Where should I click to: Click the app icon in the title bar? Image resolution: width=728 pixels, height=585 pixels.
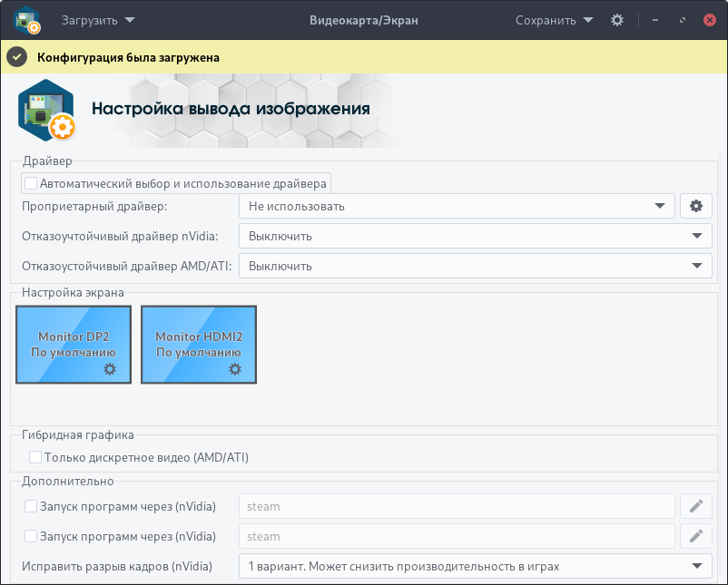pyautogui.click(x=26, y=20)
